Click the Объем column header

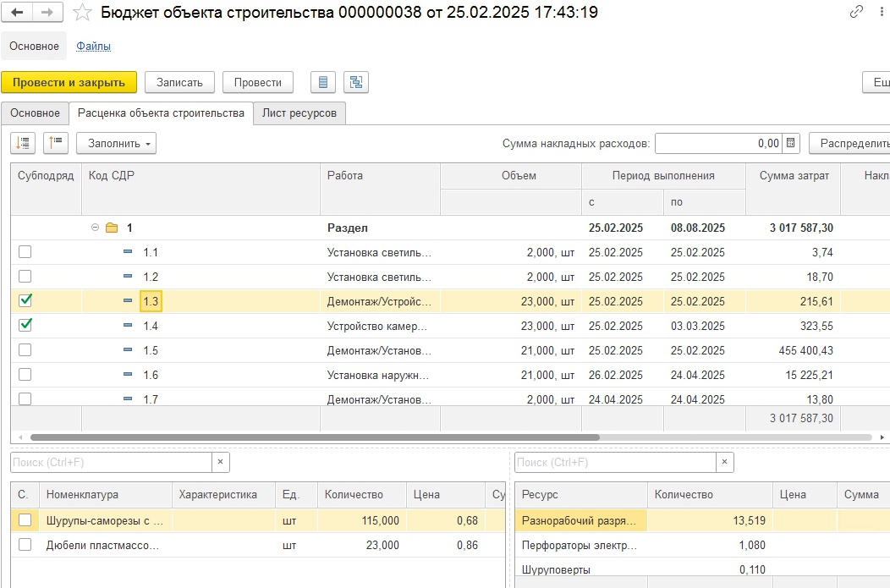pyautogui.click(x=511, y=176)
